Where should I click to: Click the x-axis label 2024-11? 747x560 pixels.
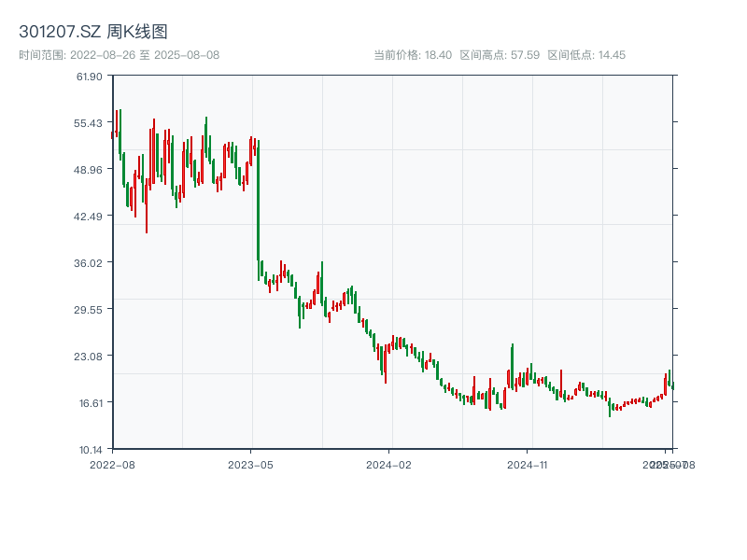coord(528,465)
